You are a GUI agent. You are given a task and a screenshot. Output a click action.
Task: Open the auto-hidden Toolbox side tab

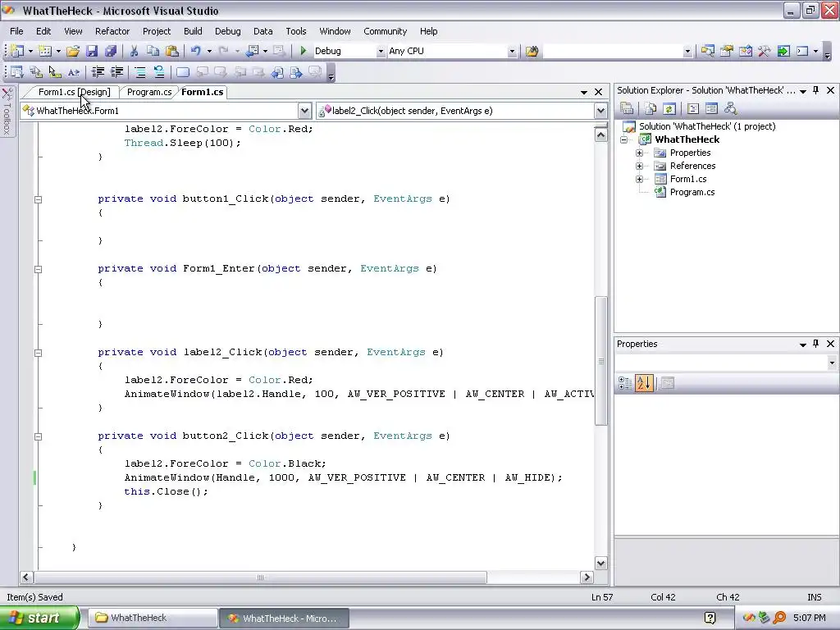[7, 112]
